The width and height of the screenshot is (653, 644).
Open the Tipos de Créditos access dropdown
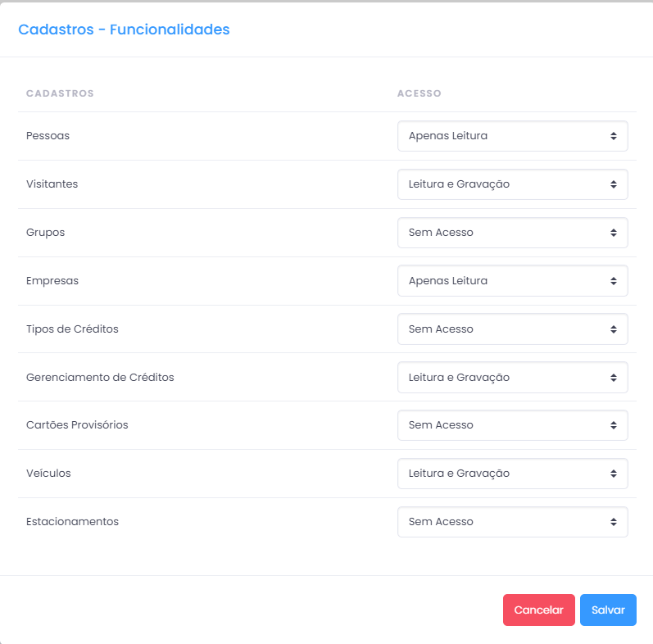(x=513, y=329)
